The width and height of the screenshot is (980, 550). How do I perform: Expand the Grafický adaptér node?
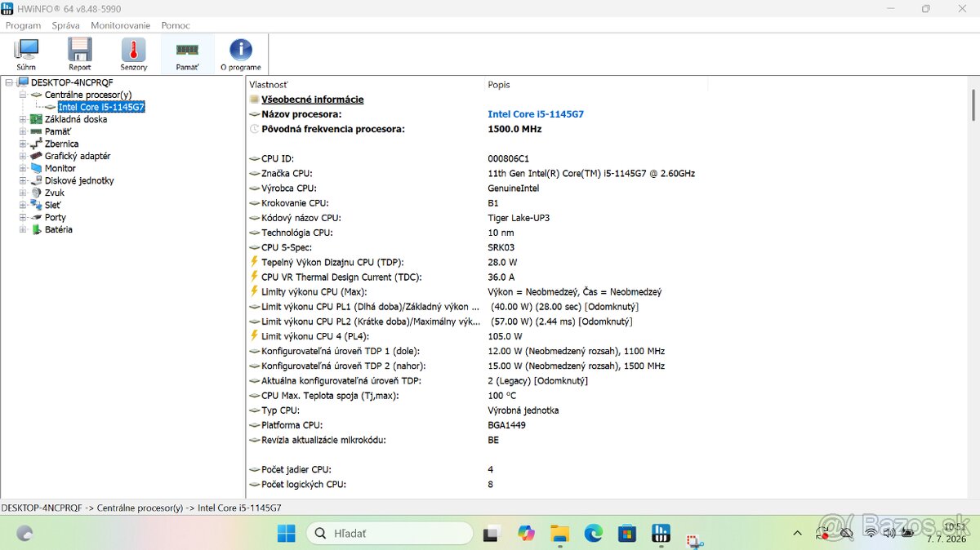point(24,156)
